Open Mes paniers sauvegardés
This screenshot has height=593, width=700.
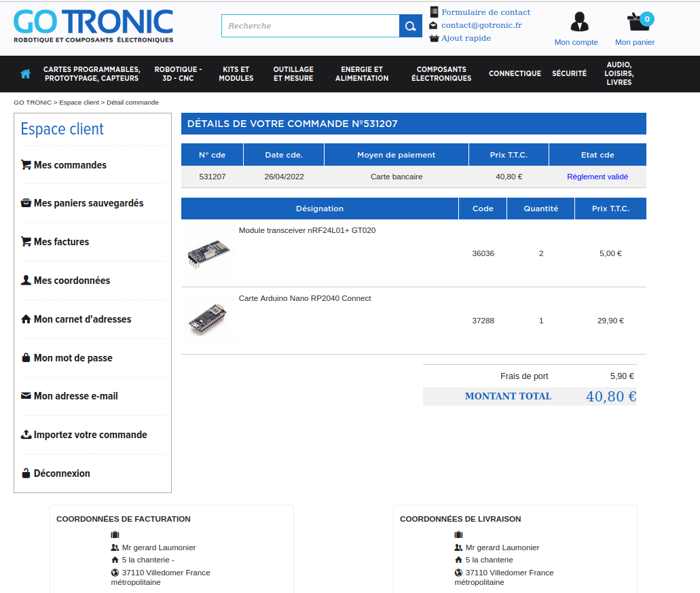pos(88,203)
